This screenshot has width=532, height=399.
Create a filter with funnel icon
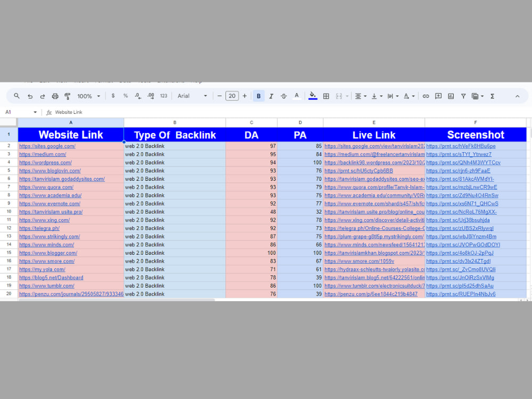pyautogui.click(x=463, y=96)
